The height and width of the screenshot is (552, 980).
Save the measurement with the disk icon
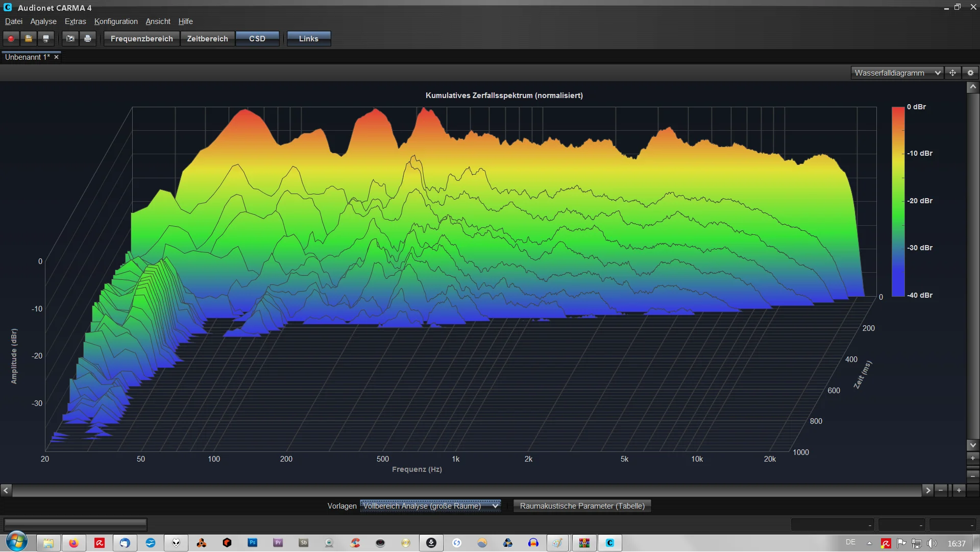[x=46, y=39]
